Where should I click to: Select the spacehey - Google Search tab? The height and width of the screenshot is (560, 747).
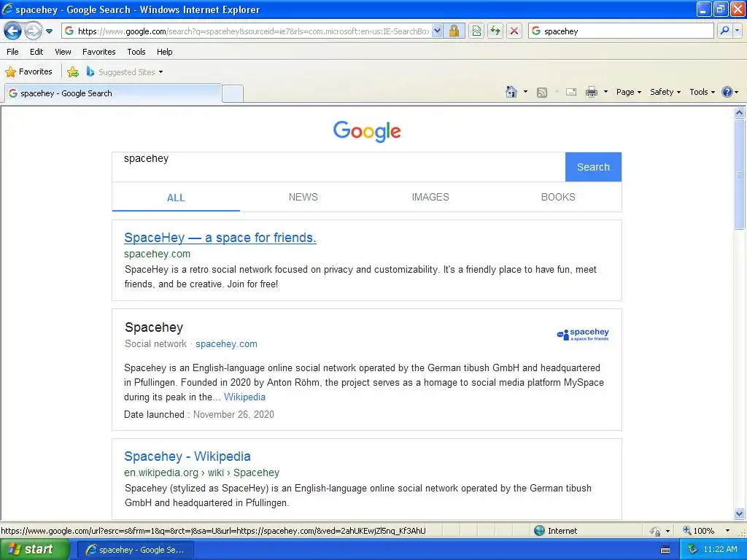(113, 93)
